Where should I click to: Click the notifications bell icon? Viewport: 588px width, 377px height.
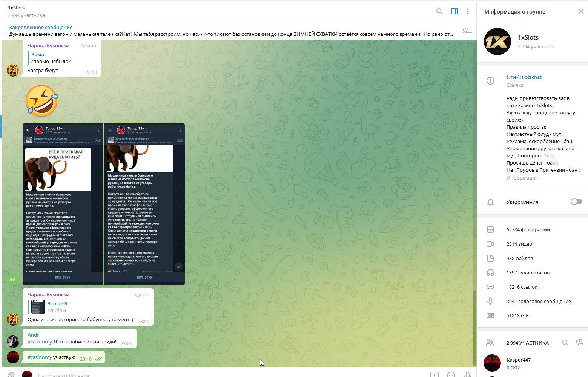coord(490,202)
